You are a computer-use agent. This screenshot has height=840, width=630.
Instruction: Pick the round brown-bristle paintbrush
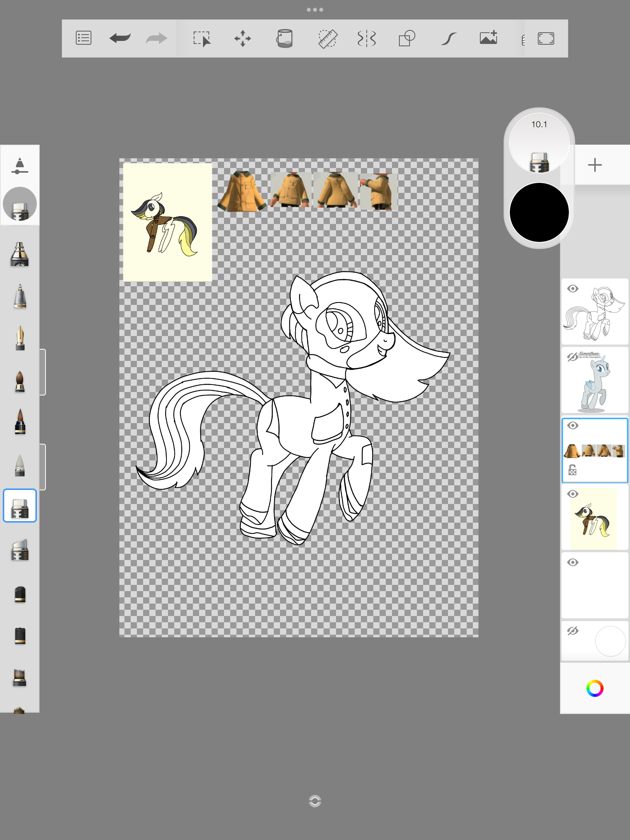click(x=20, y=381)
